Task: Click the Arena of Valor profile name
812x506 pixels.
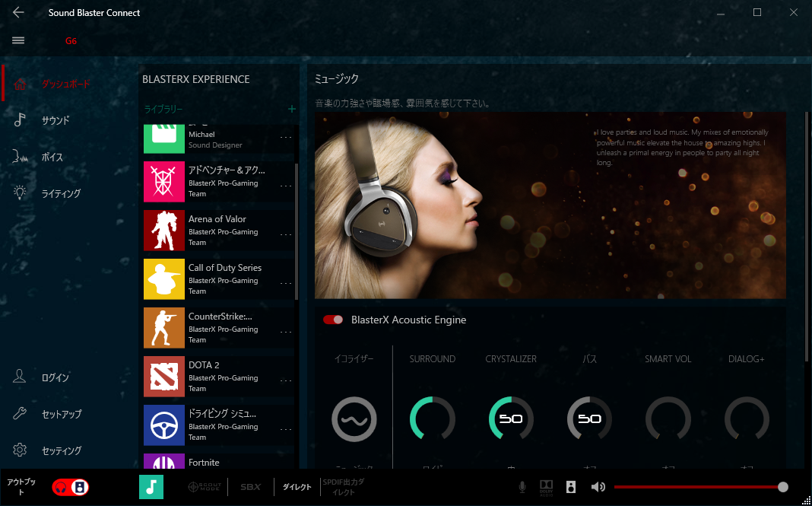Action: pyautogui.click(x=217, y=219)
